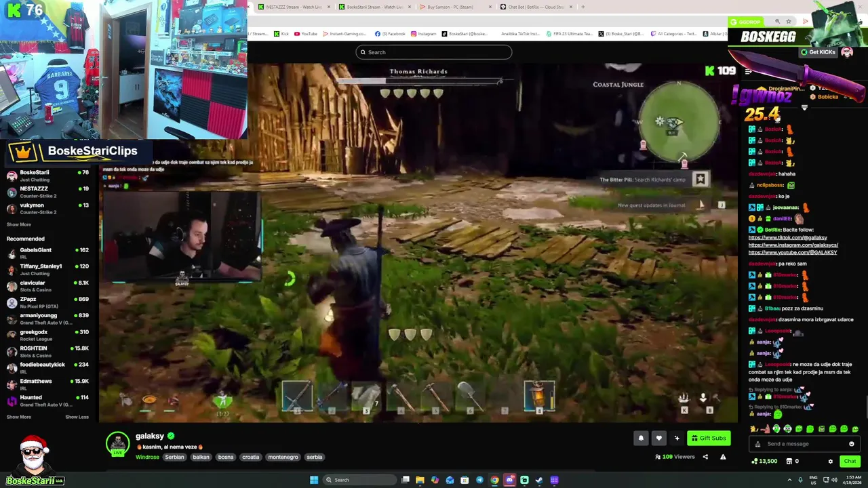Open NESTAZZZ channel in the sidebar
This screenshot has height=488, width=868.
pyautogui.click(x=47, y=192)
